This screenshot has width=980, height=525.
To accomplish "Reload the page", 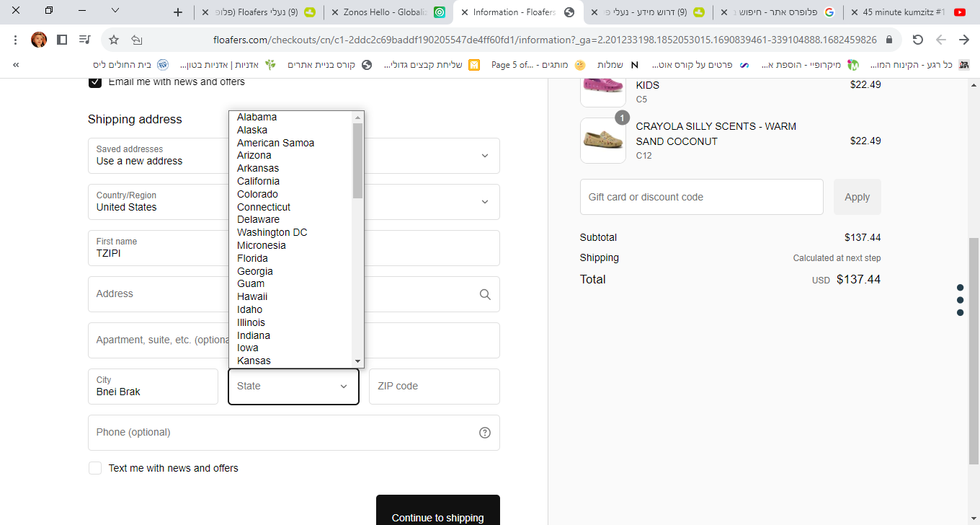I will (x=917, y=40).
